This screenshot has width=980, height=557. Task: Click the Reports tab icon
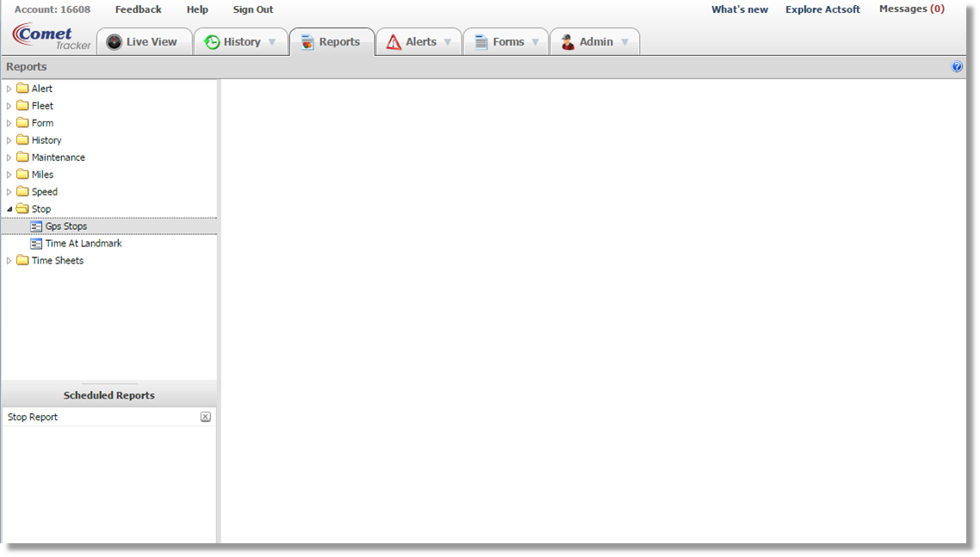click(307, 42)
